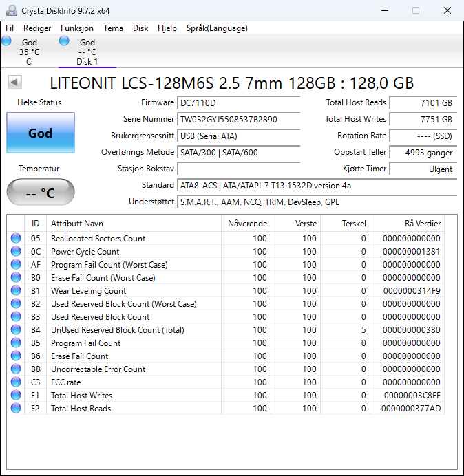Click the Helse Status label
Screen dimensions: 464x476
39,102
